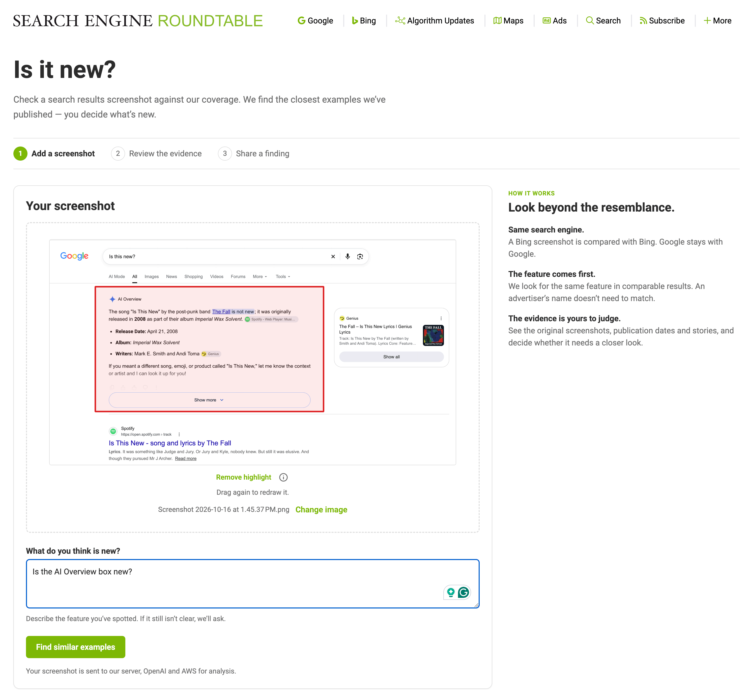Click the Remove highlight link
The image size is (749, 700).
coord(243,477)
